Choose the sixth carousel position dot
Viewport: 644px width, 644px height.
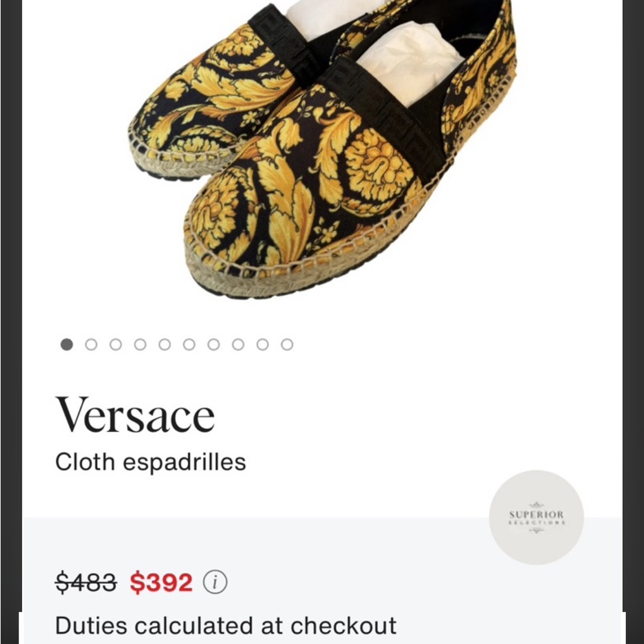coord(188,345)
